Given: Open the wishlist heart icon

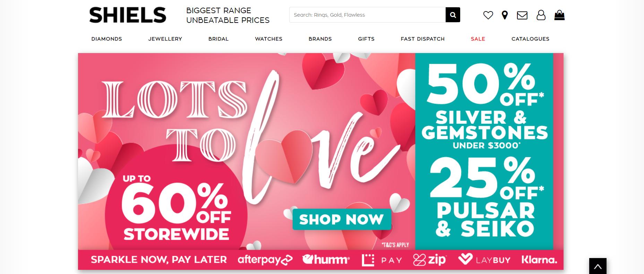Looking at the screenshot, I should (488, 15).
